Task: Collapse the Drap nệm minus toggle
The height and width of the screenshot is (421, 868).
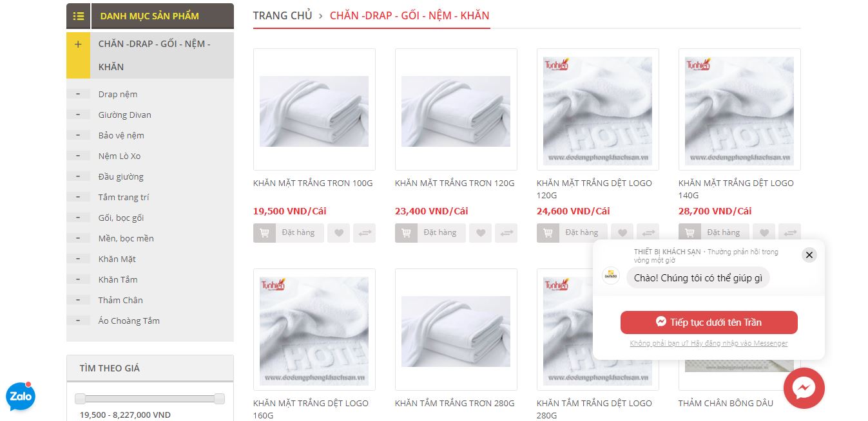Action: click(x=78, y=94)
